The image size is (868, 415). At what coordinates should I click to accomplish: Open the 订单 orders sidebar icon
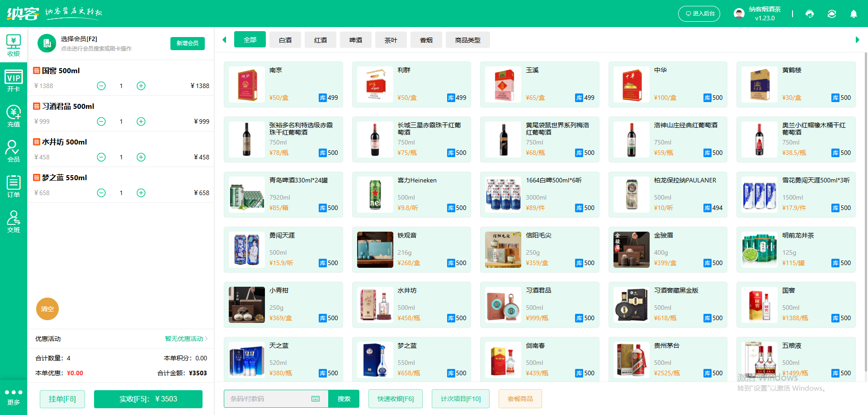pos(14,187)
